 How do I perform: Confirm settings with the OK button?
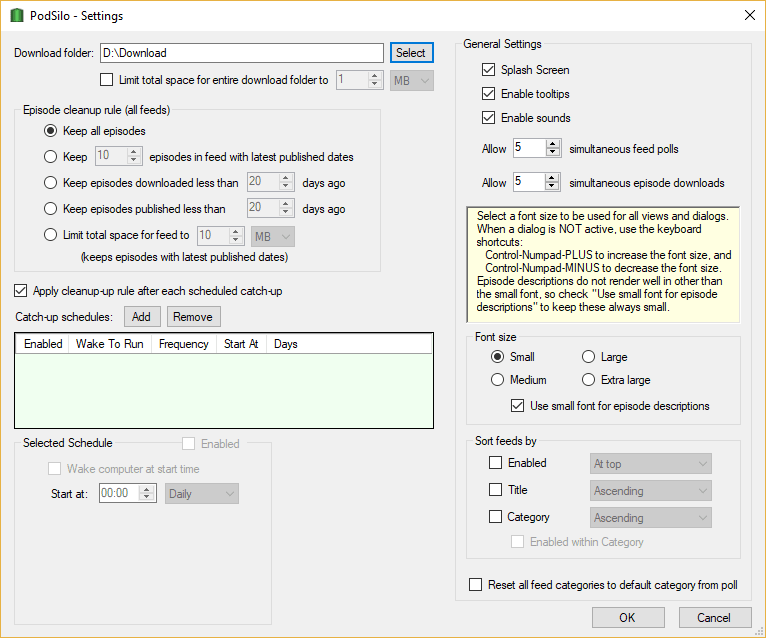pos(627,618)
